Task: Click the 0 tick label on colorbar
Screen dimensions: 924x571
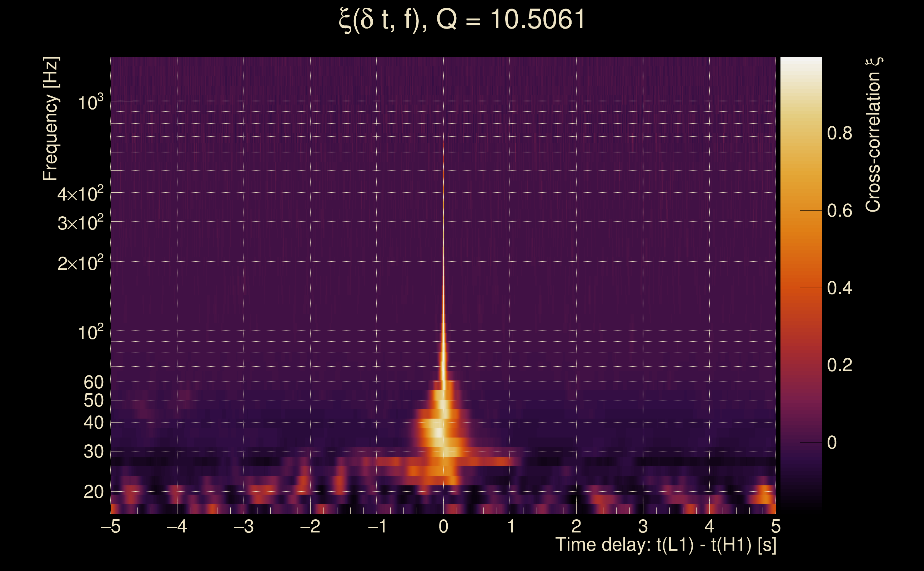Action: (832, 443)
